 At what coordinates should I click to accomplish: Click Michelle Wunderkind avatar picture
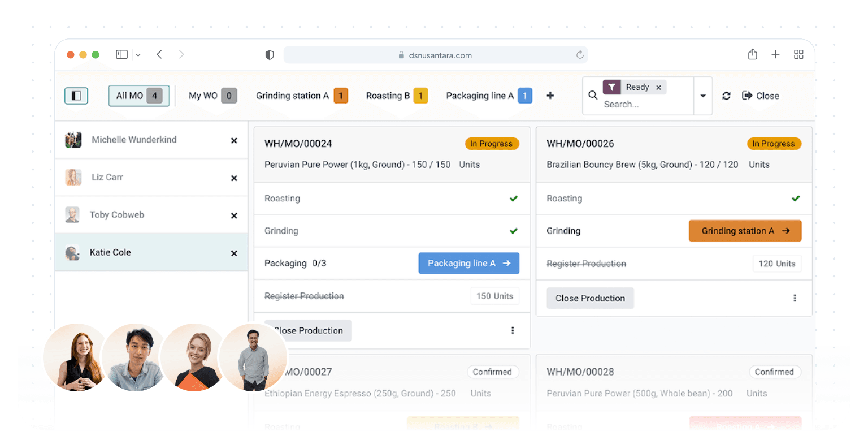pyautogui.click(x=73, y=140)
